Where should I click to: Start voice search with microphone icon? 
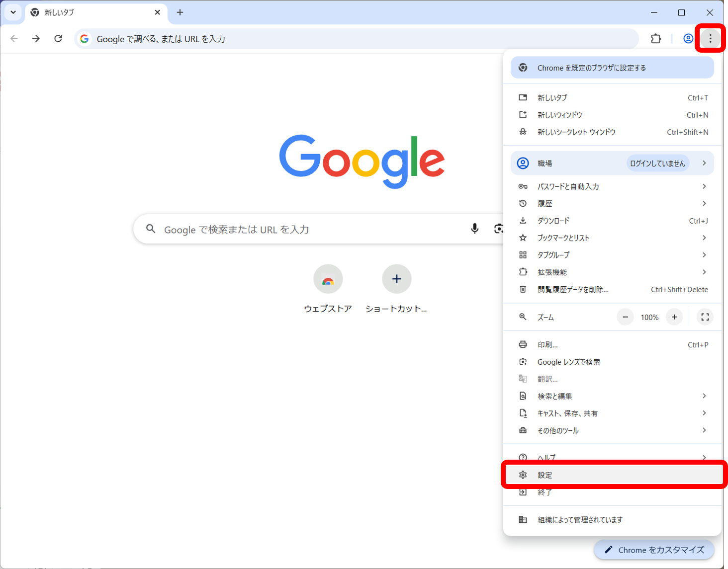[x=475, y=229]
